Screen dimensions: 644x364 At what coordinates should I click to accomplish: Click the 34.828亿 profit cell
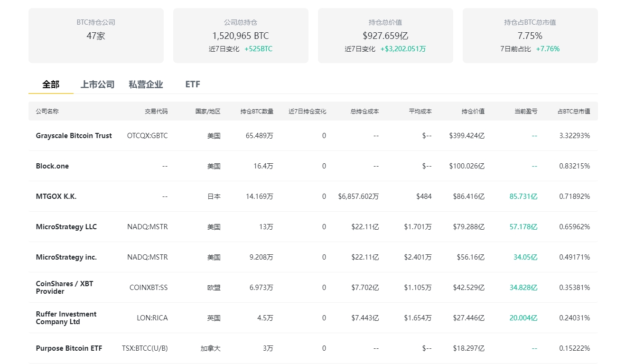(523, 288)
